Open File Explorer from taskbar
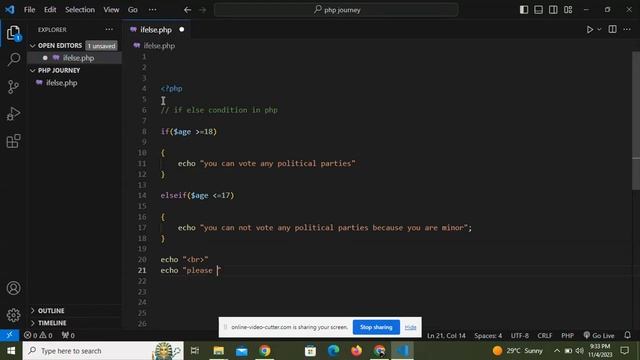The image size is (640, 360). pyautogui.click(x=218, y=351)
